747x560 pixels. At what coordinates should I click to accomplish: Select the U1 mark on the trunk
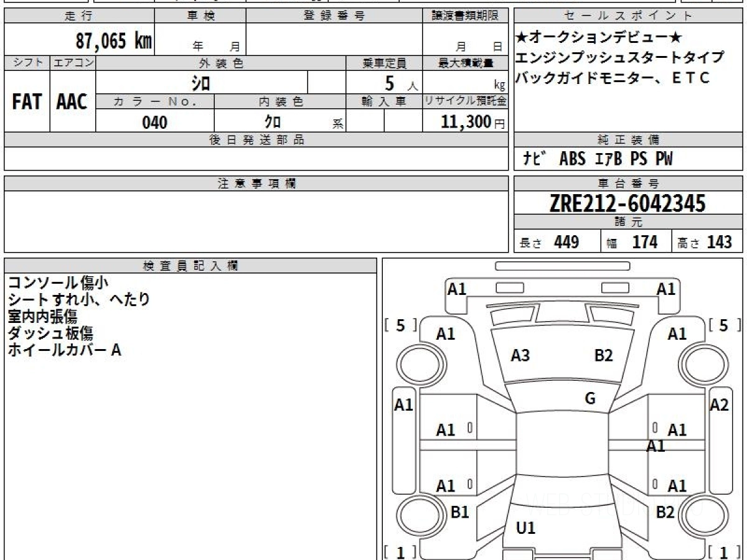coord(526,528)
